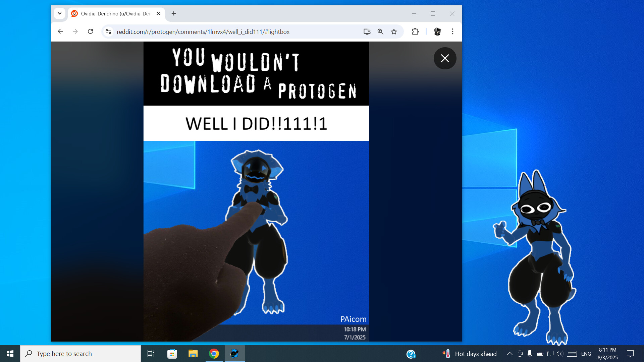Open the Extensions puzzle icon
Image resolution: width=644 pixels, height=362 pixels.
[x=415, y=32]
